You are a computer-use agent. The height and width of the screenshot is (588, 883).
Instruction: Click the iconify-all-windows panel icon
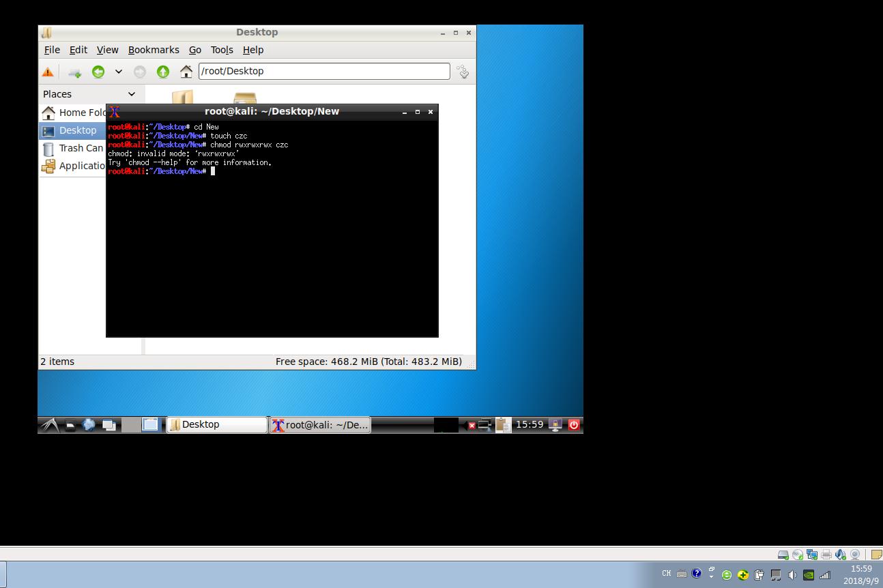[108, 425]
